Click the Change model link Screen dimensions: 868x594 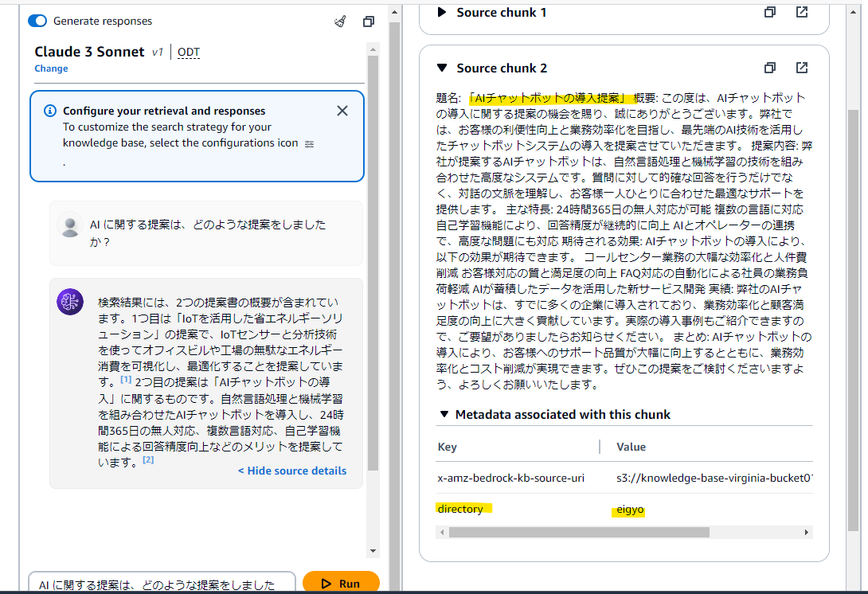(51, 68)
